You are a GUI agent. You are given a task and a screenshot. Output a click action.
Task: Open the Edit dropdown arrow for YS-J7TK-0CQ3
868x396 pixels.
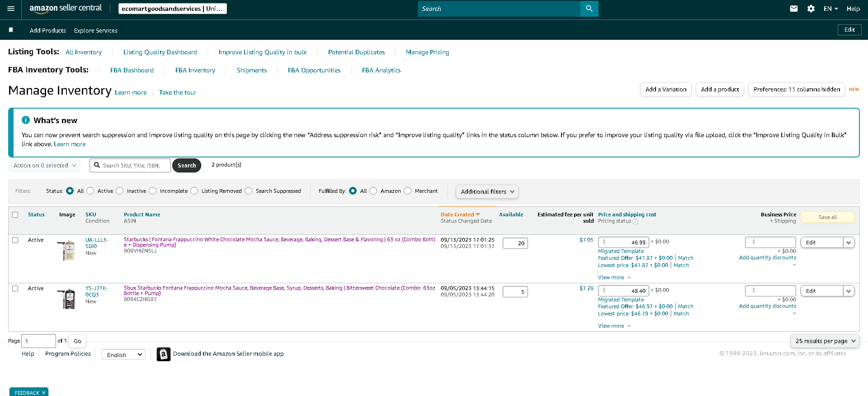849,291
